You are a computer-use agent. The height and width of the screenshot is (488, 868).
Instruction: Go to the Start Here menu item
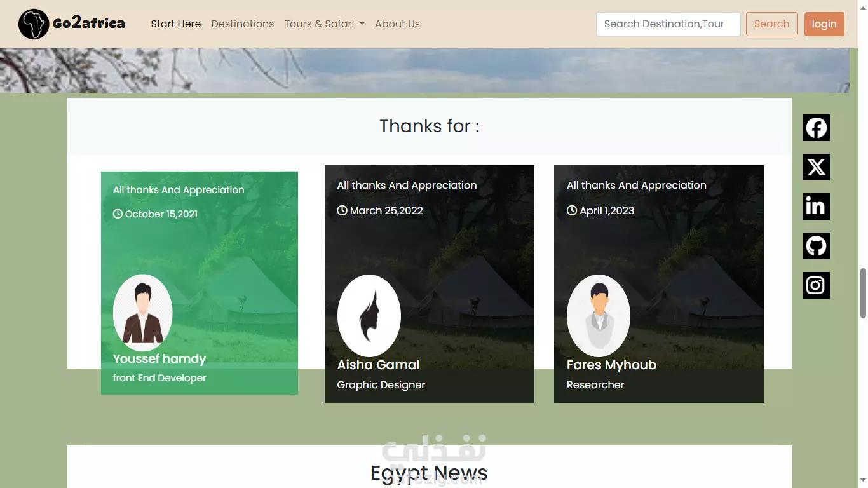(175, 24)
